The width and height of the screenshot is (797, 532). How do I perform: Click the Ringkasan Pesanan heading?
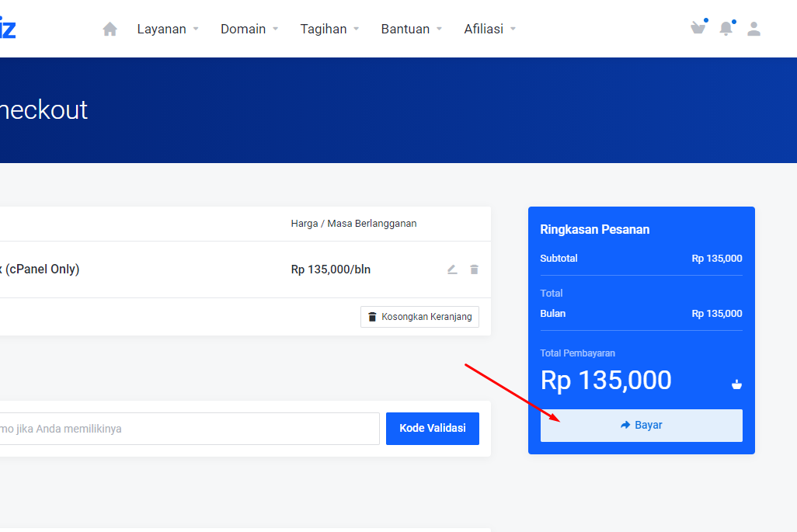point(594,229)
